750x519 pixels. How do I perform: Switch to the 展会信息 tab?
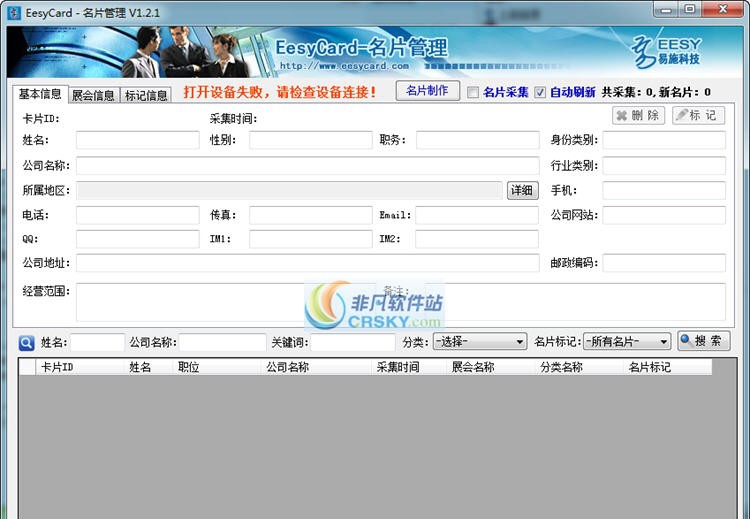click(x=93, y=95)
